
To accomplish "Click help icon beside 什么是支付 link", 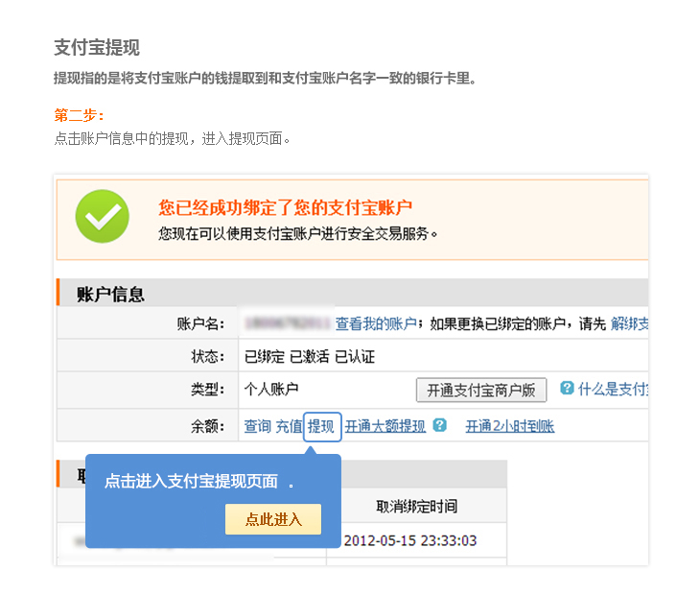I will (x=567, y=389).
